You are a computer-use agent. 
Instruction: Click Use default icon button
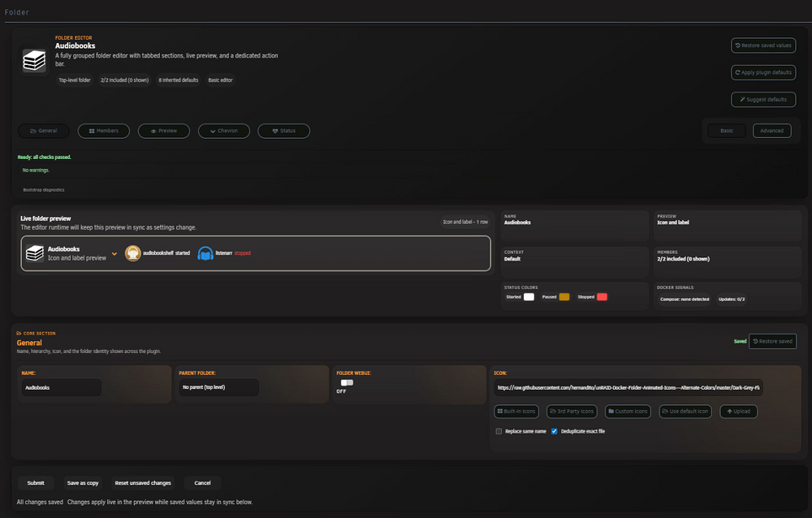tap(685, 412)
